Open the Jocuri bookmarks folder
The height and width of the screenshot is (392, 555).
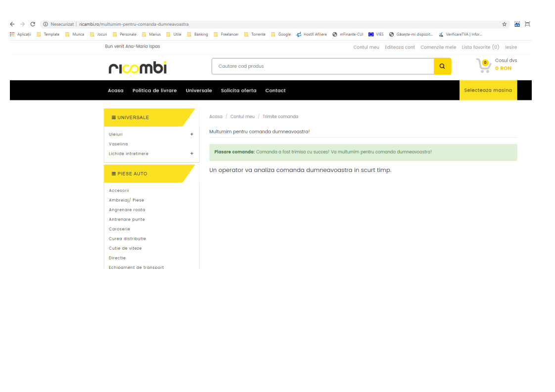pos(98,34)
